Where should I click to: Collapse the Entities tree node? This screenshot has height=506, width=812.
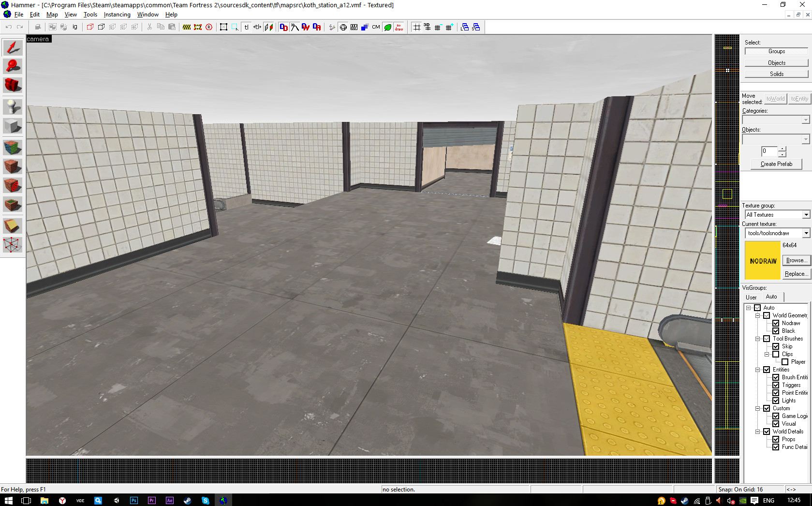coord(758,370)
